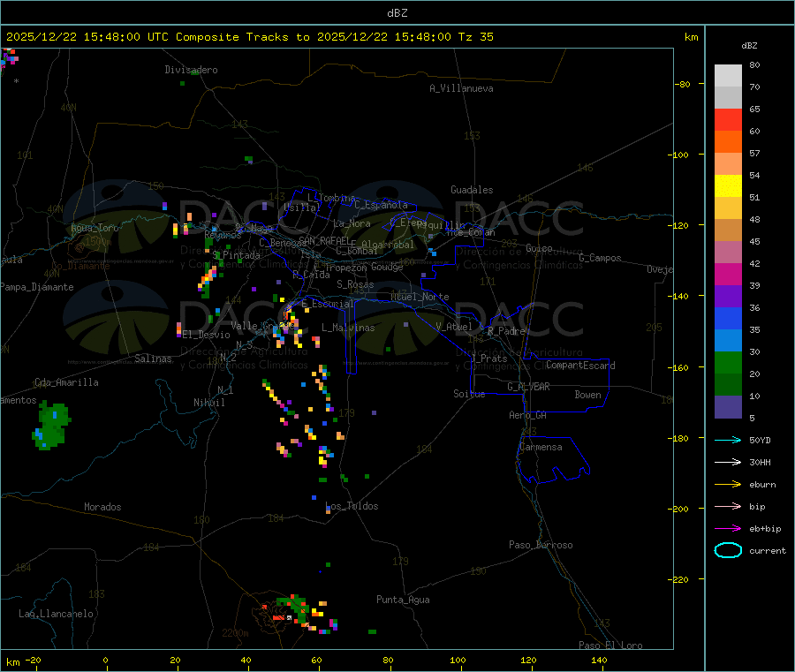The height and width of the screenshot is (672, 795).
Task: Click the 'R_Padre' map label
Action: pyautogui.click(x=506, y=331)
